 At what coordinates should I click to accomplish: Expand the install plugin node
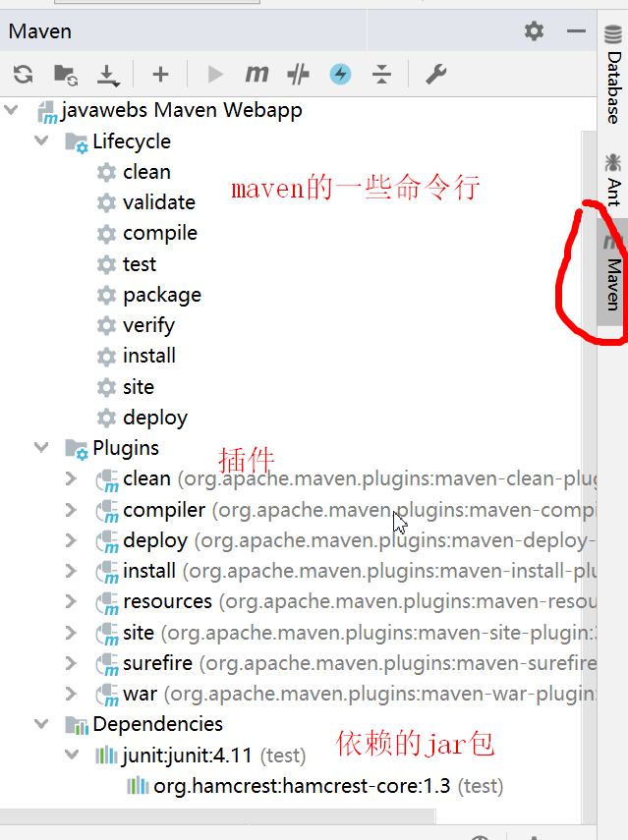pos(71,571)
